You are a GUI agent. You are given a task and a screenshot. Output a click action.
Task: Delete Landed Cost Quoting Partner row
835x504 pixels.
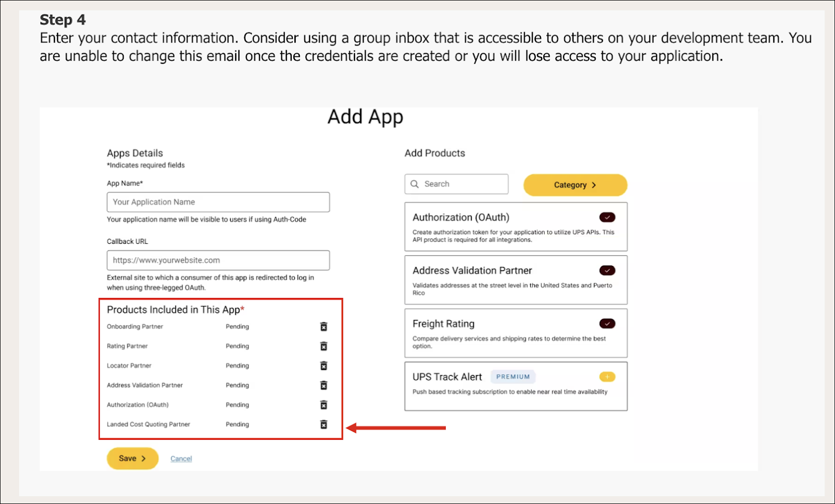324,424
